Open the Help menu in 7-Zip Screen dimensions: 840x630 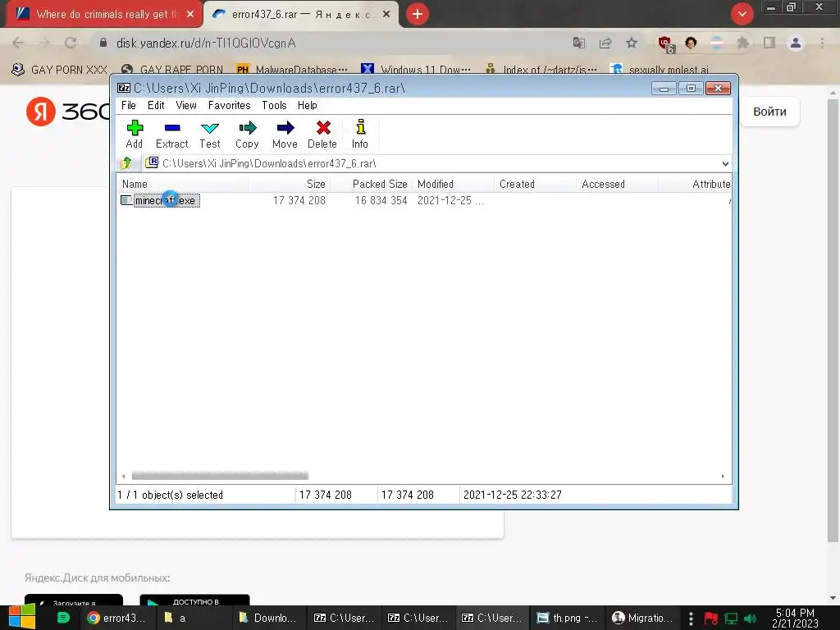click(308, 106)
